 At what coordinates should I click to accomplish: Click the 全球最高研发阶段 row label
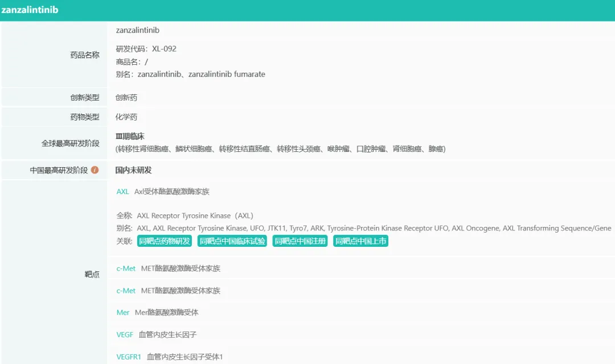(x=70, y=143)
